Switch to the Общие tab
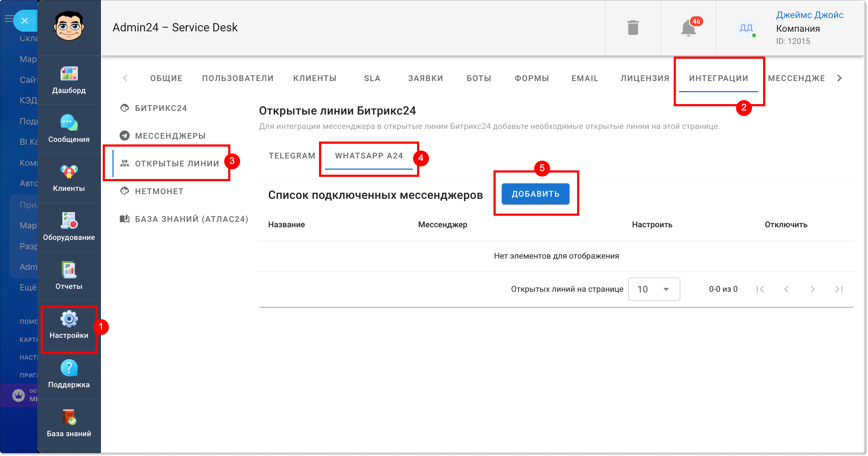This screenshot has height=456, width=868. click(166, 78)
